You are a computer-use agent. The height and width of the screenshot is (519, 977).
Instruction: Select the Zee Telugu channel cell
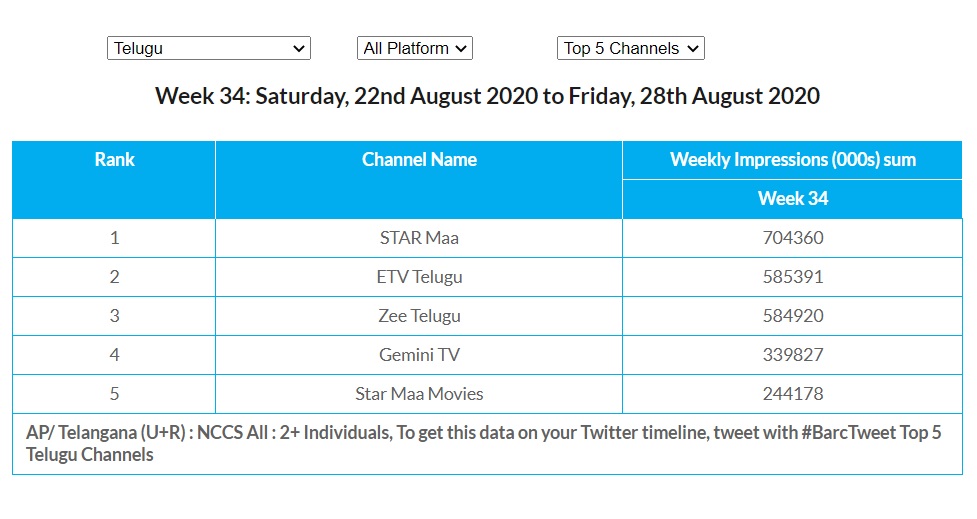tap(419, 316)
